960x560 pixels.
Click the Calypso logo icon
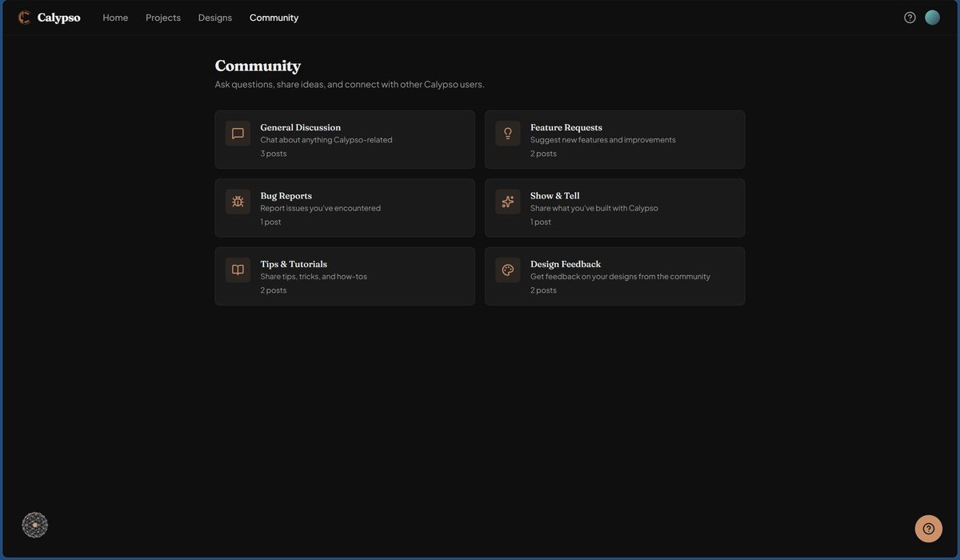25,18
